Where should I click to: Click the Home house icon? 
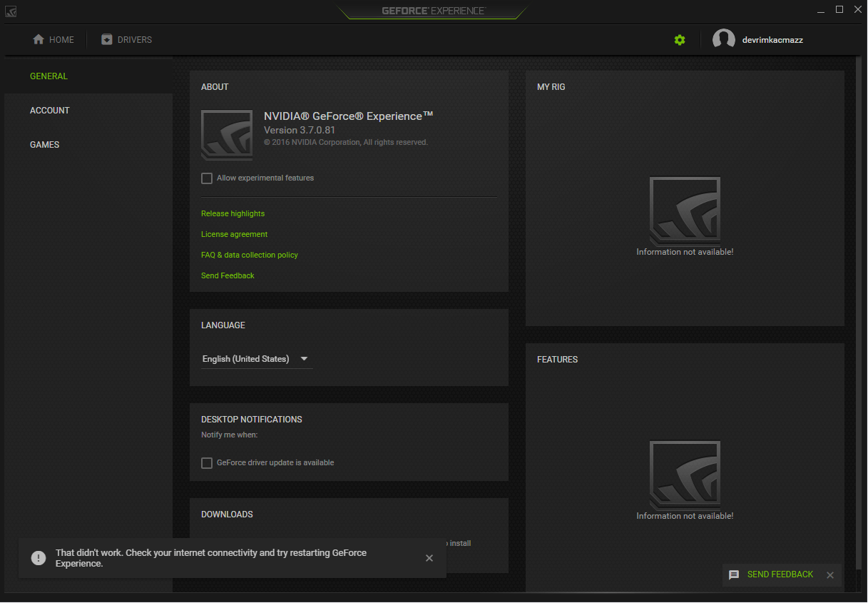click(x=39, y=39)
